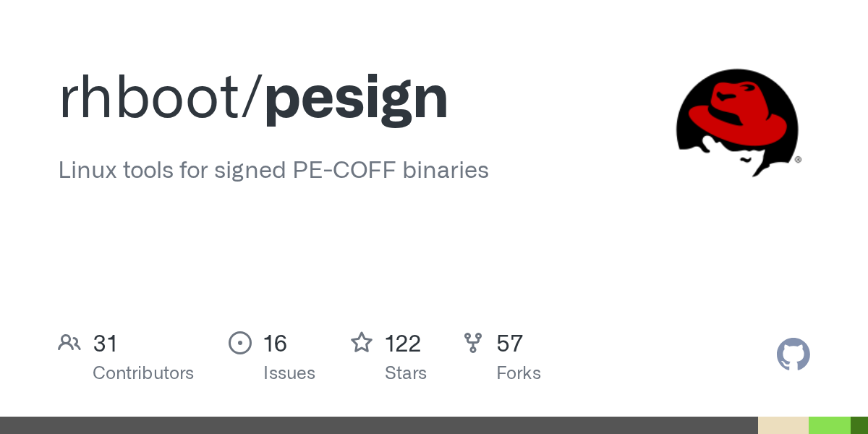This screenshot has height=434, width=868.
Task: Click the fork count "57"
Action: [509, 343]
